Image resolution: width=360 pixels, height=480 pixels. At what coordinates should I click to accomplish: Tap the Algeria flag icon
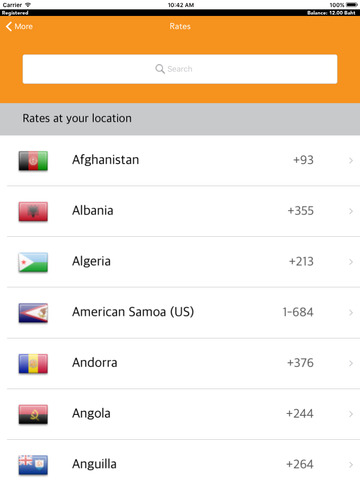(x=33, y=262)
